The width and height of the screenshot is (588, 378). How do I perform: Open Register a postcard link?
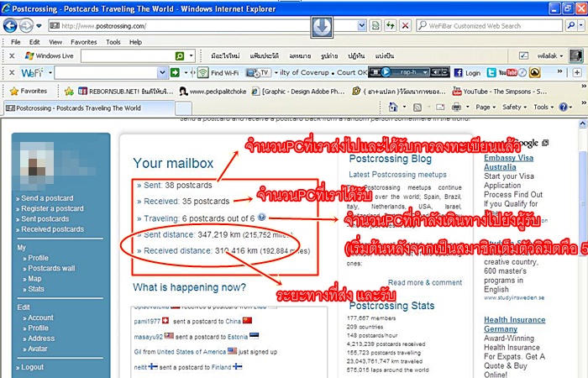52,208
